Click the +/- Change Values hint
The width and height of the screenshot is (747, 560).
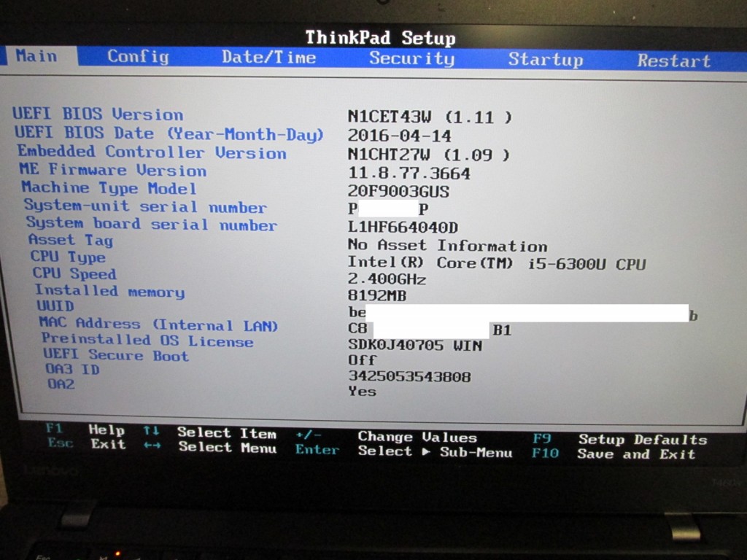pyautogui.click(x=387, y=436)
